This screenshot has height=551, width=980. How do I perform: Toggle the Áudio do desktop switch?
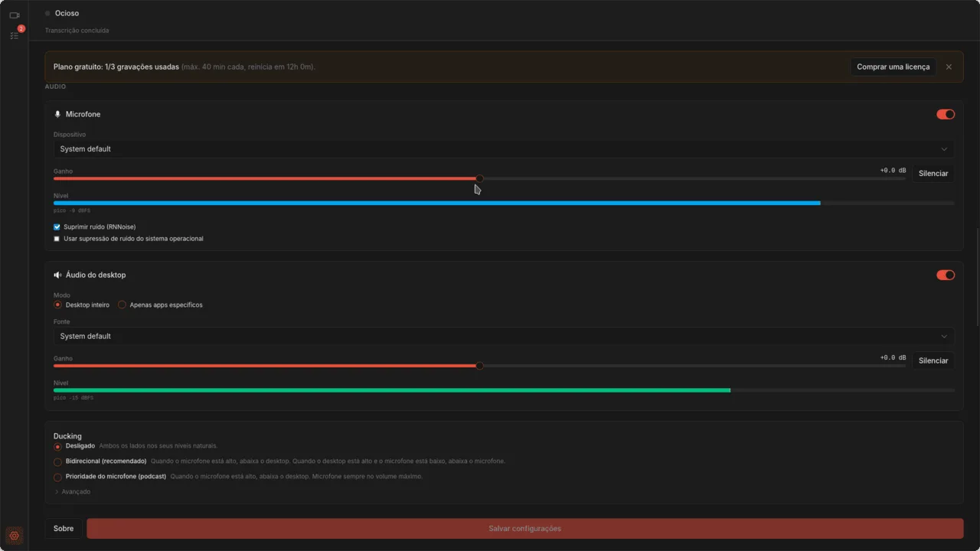946,275
